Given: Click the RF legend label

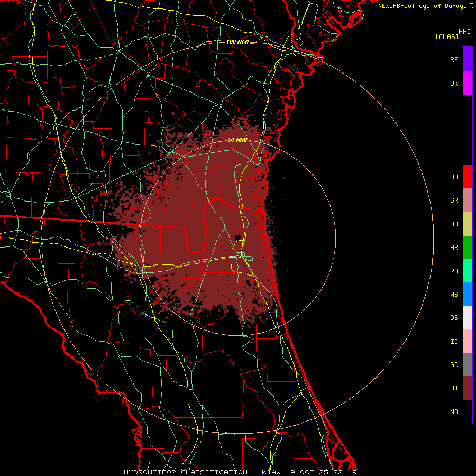Looking at the screenshot, I should point(454,59).
